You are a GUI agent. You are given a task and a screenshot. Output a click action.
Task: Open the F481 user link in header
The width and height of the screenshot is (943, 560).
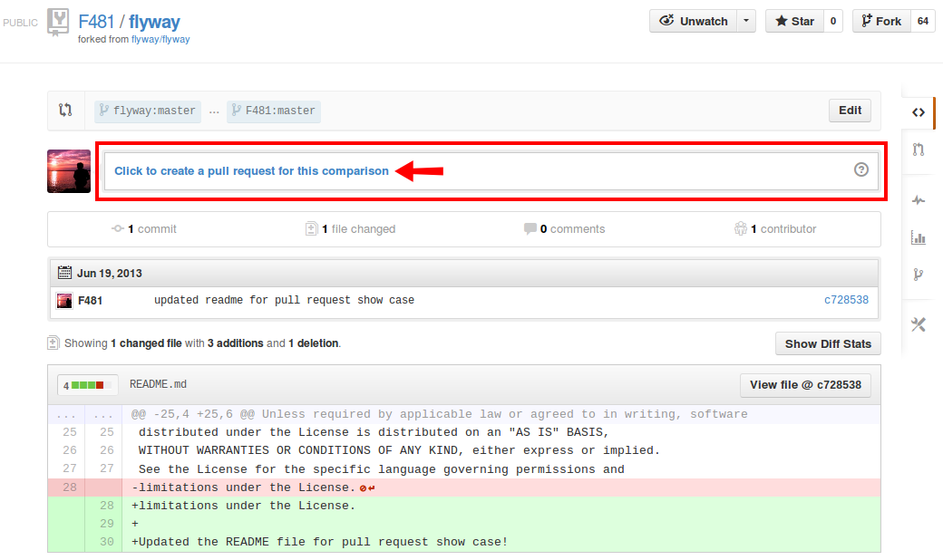point(96,22)
